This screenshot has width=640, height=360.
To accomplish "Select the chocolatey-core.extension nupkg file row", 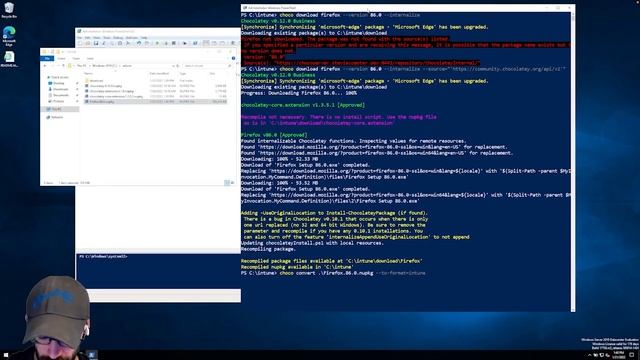I will click(x=156, y=96).
